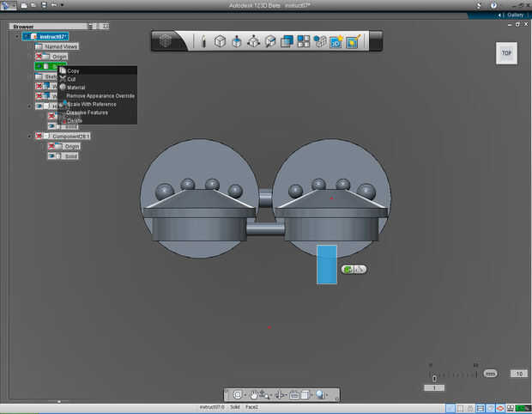This screenshot has height=414, width=532.
Task: Click the Browser panel pin icon
Action: click(91, 26)
